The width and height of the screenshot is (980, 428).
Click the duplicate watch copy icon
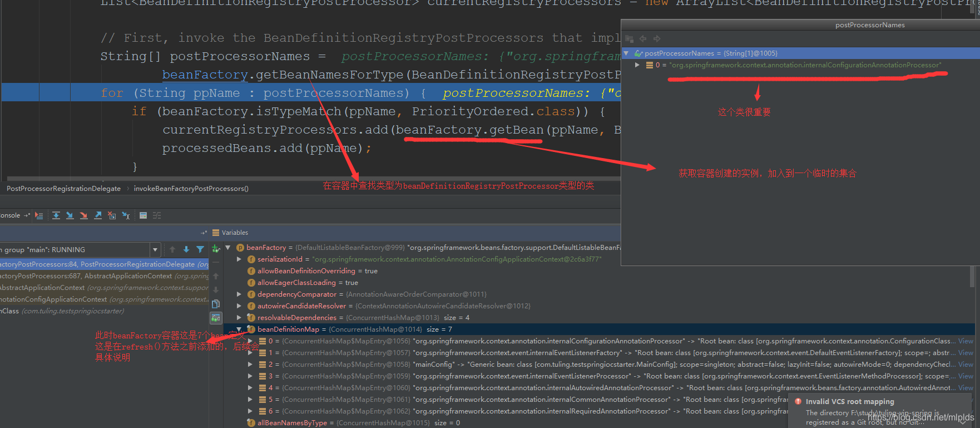pyautogui.click(x=216, y=304)
